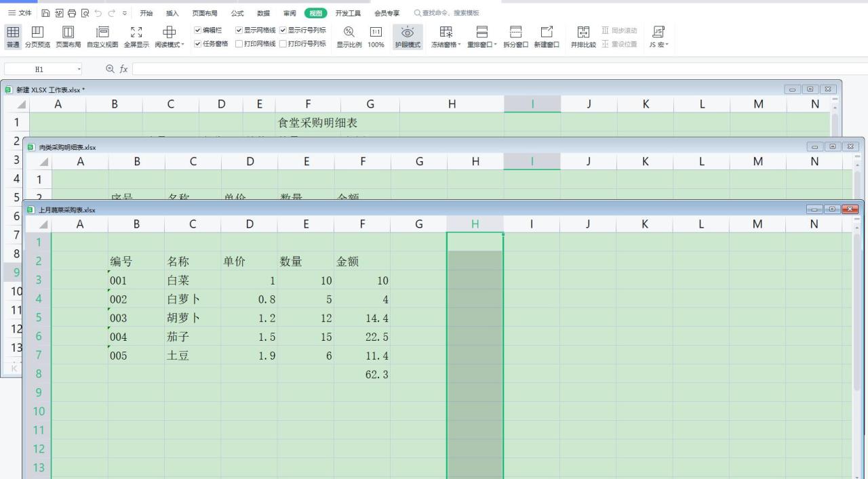Activate 全屏显示 full screen display
Screen dimensions: 868x479
click(x=136, y=37)
